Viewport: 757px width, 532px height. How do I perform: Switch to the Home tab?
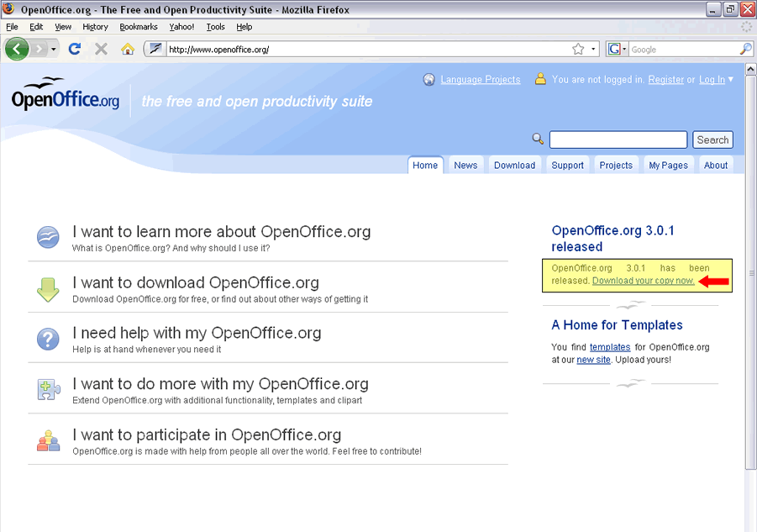pyautogui.click(x=425, y=165)
